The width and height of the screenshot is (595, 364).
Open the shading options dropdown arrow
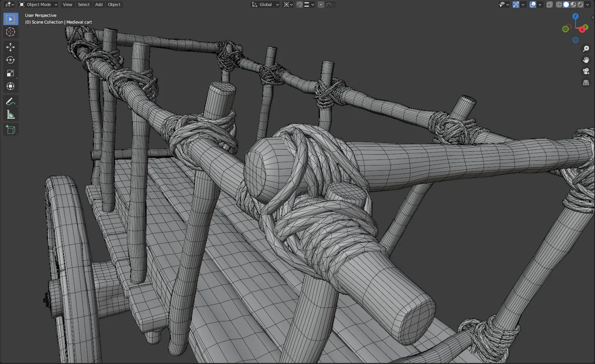click(588, 4)
